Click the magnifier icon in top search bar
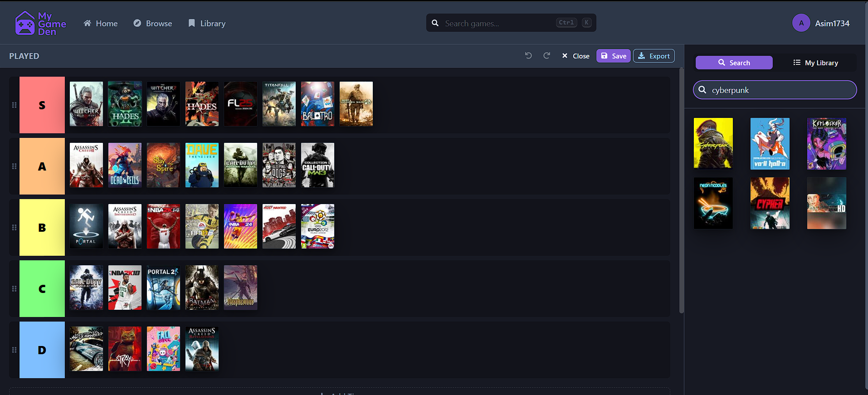Screen dimensions: 868x395 435,23
